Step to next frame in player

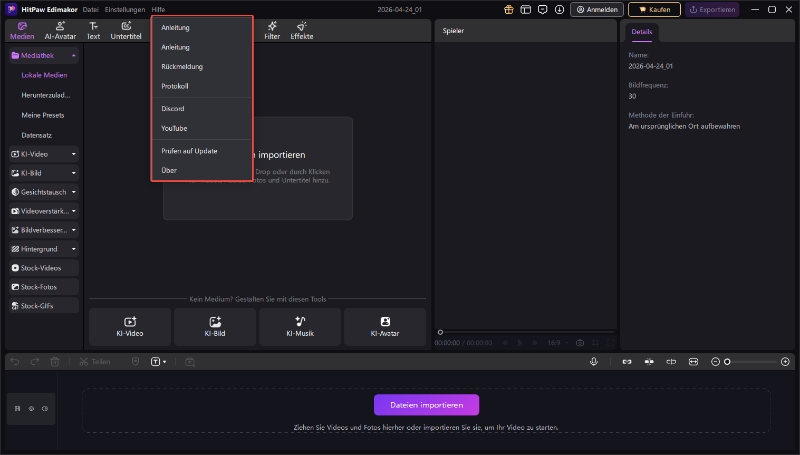pyautogui.click(x=535, y=343)
